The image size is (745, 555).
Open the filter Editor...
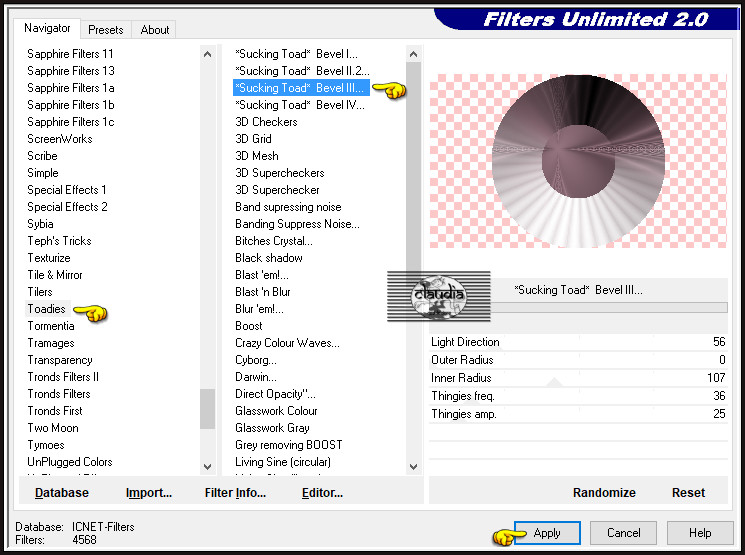point(322,493)
